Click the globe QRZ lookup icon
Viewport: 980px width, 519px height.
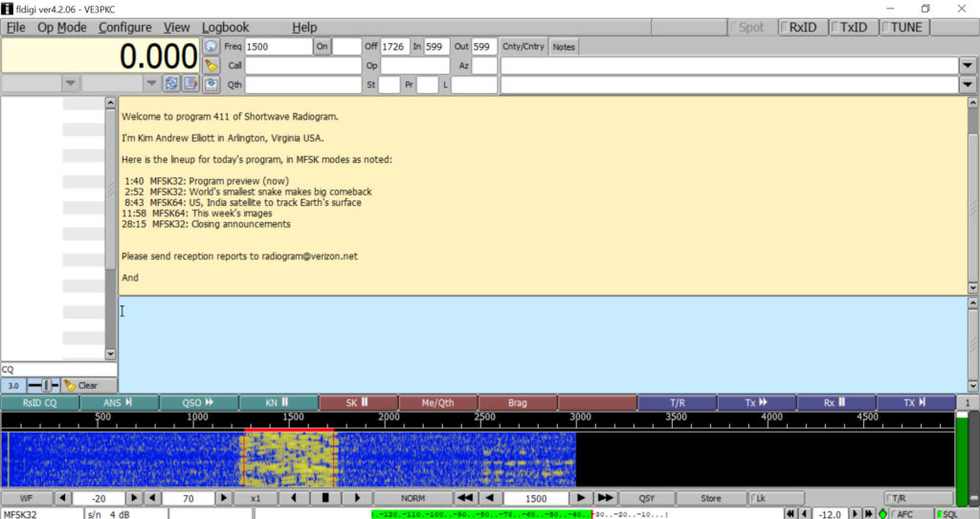coord(212,46)
